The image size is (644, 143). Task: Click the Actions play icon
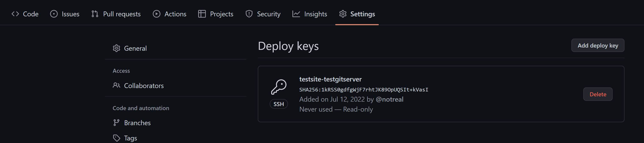point(157,14)
